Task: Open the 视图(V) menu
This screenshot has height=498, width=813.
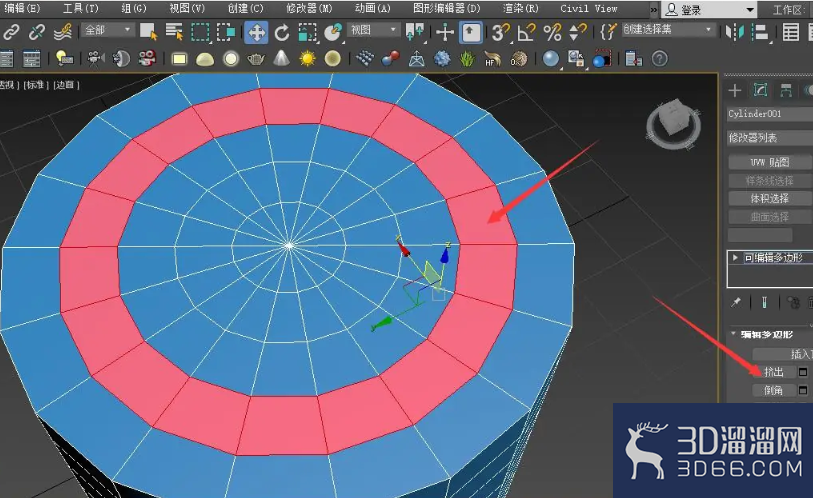Action: pyautogui.click(x=187, y=8)
